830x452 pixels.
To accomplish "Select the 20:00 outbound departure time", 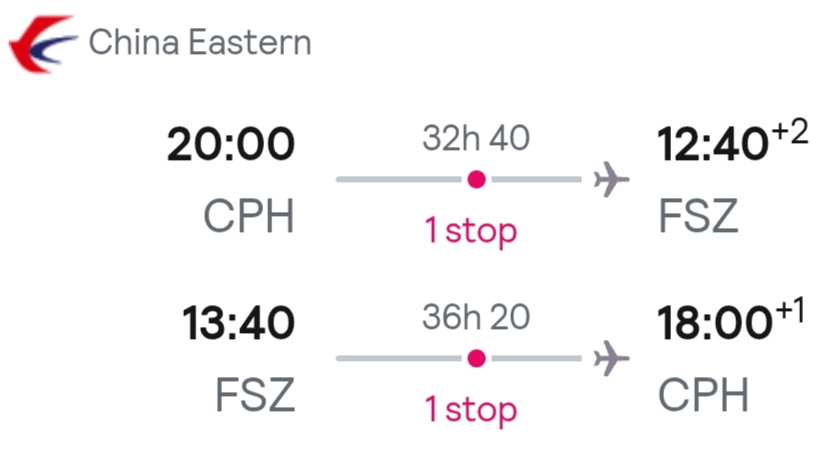I will click(230, 144).
